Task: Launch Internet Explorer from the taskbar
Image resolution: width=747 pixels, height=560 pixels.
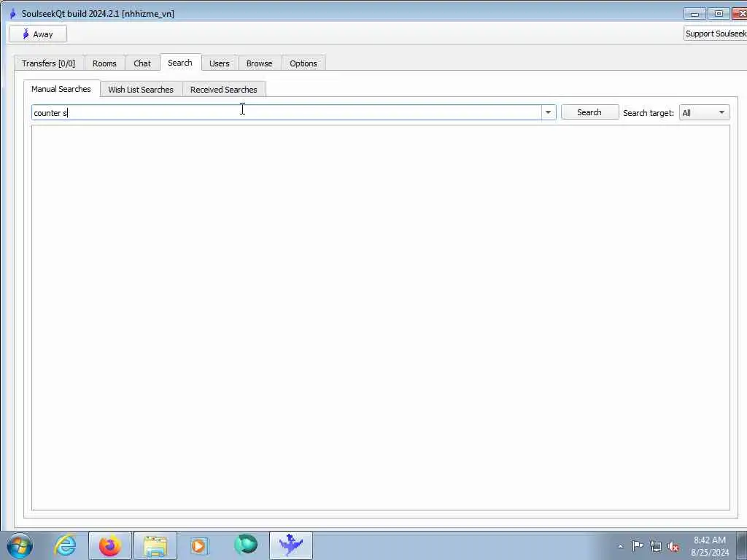Action: coord(65,545)
